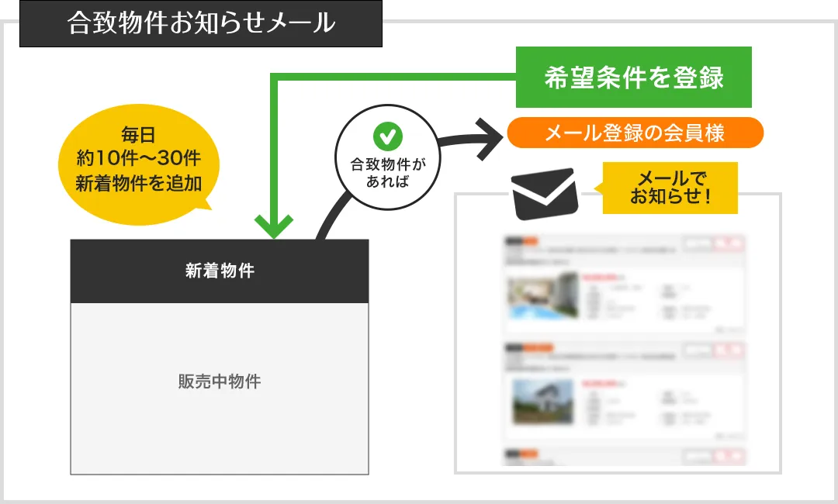Screen dimensions: 838x504
Task: Open the blurred pool house listing thumbnail
Action: point(542,296)
